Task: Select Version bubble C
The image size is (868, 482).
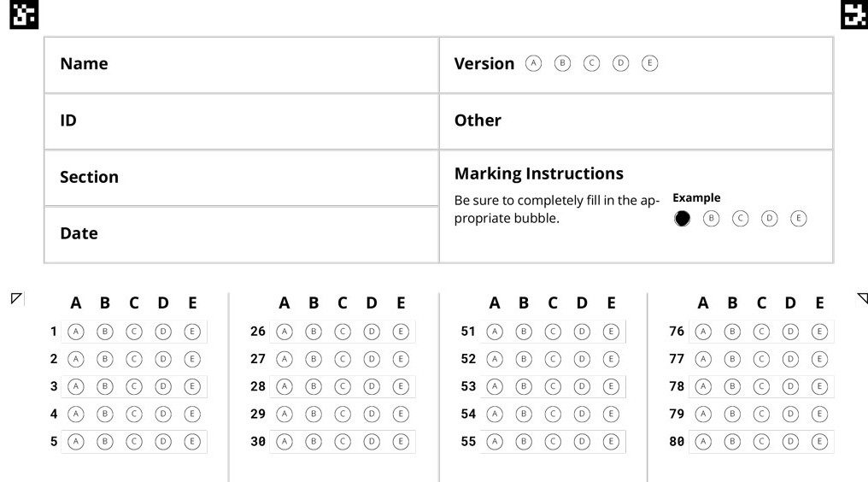Action: 591,63
